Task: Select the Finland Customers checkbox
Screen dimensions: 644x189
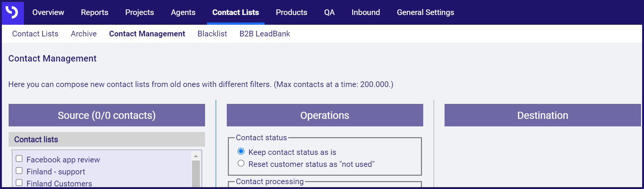Action: [19, 183]
